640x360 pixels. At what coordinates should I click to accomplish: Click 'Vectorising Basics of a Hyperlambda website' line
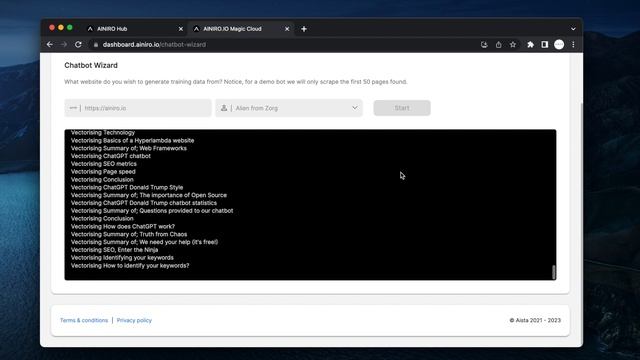(132, 140)
